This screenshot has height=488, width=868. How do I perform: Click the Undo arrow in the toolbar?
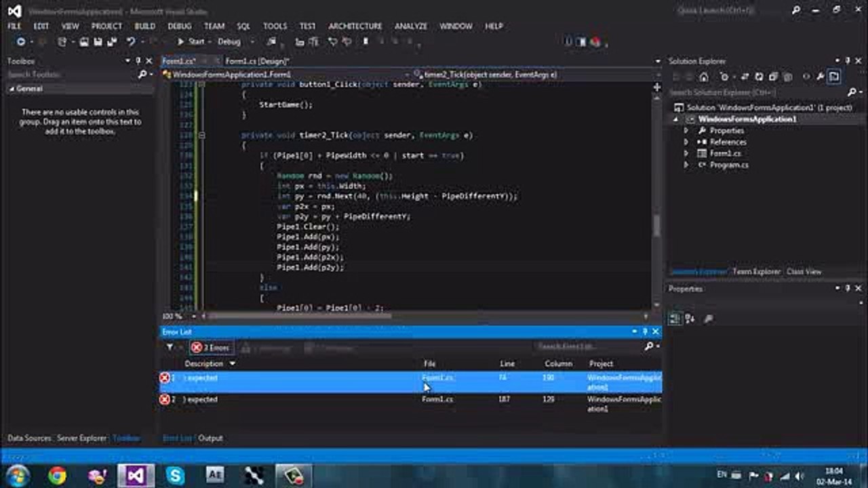click(130, 42)
